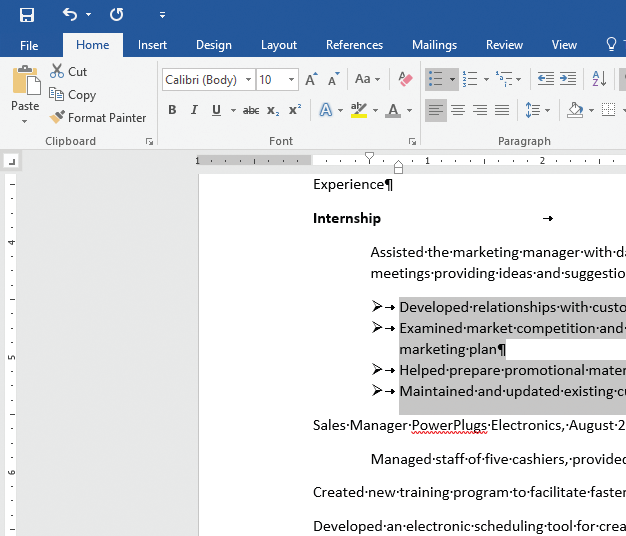Clear all formatting from selection
Image resolution: width=626 pixels, height=536 pixels.
(x=405, y=79)
